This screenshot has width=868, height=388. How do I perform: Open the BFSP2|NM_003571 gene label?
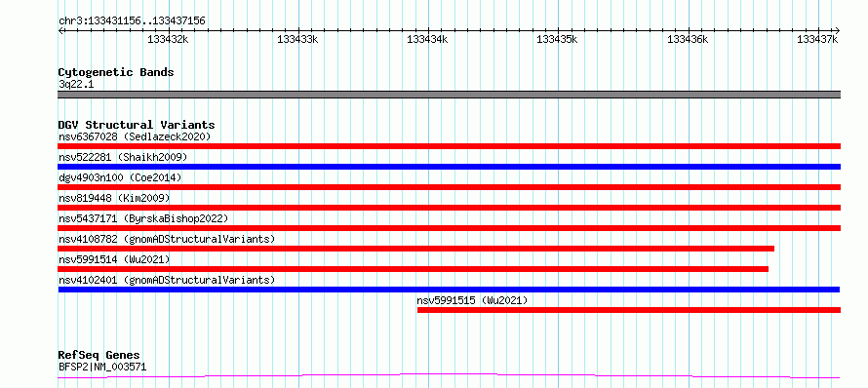(102, 367)
